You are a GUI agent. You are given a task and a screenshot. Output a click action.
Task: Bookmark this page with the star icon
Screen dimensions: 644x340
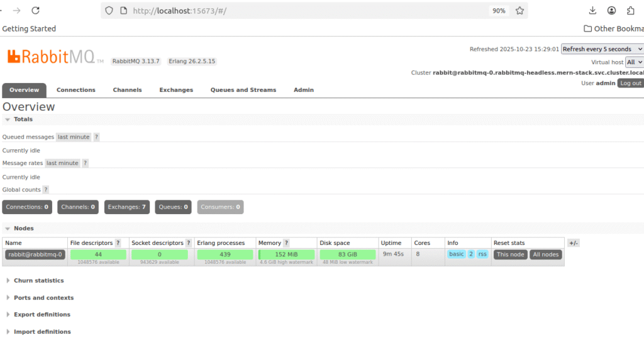click(519, 11)
